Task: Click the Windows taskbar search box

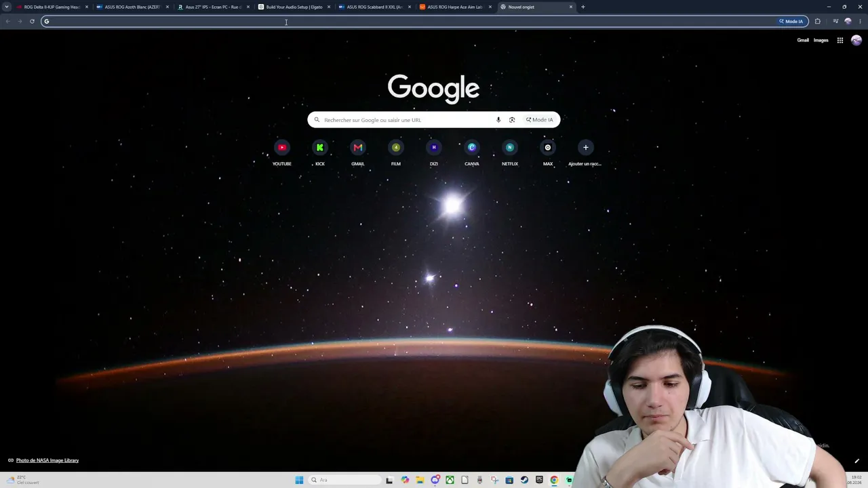Action: click(344, 480)
